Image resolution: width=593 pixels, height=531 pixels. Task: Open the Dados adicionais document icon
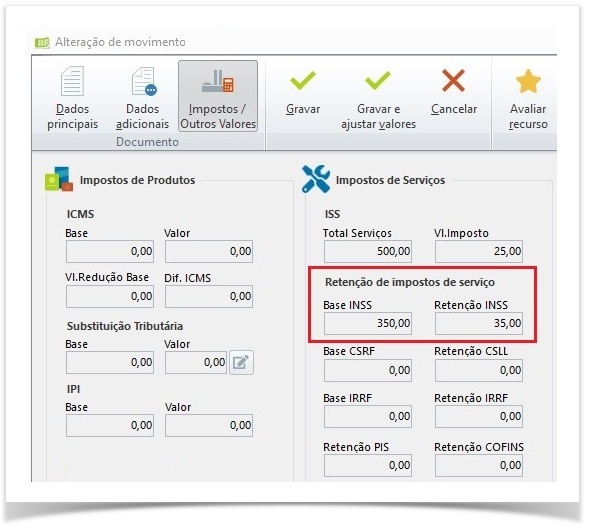pos(144,81)
